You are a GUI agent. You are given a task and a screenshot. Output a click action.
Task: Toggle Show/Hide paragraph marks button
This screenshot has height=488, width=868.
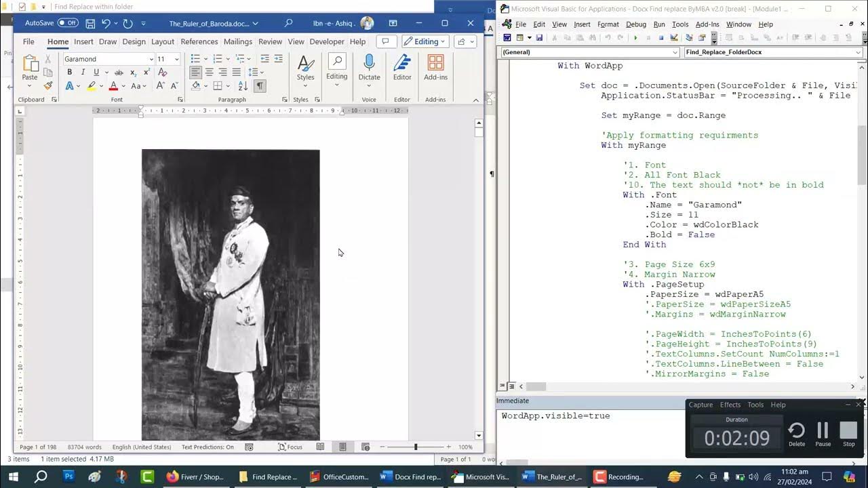(260, 86)
